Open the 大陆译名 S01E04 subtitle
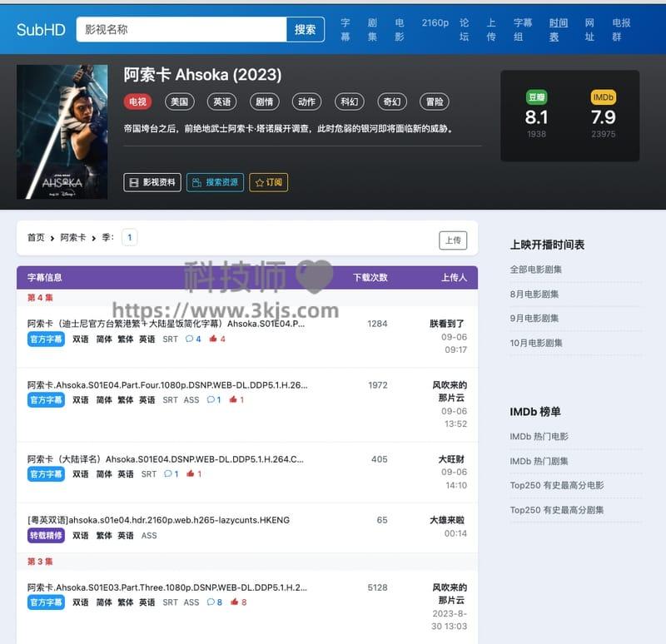 166,459
